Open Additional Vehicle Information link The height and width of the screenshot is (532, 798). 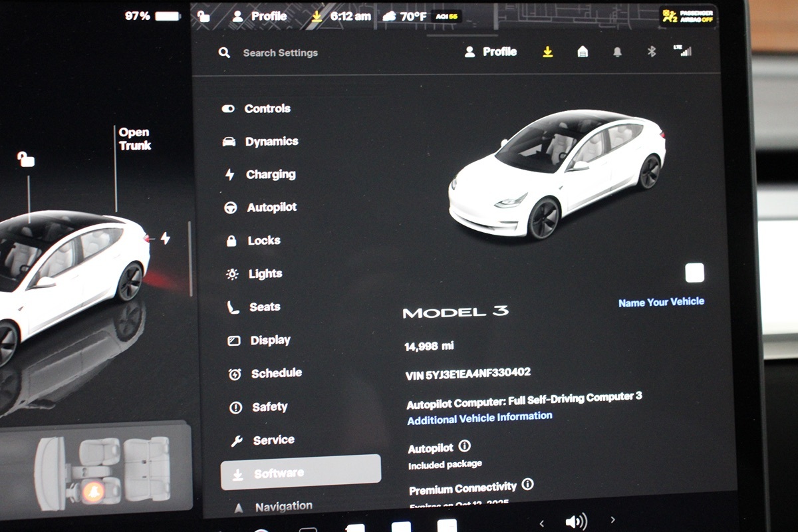(x=479, y=418)
